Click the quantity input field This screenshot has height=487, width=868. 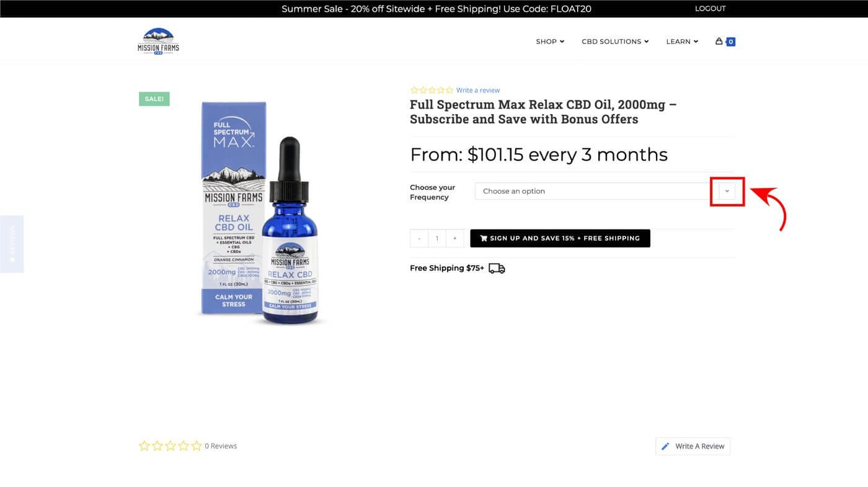tap(436, 238)
